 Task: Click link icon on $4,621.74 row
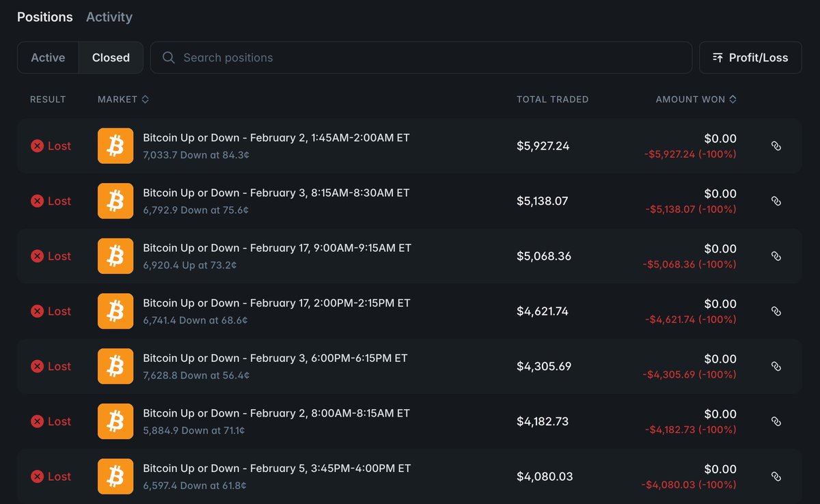[776, 311]
